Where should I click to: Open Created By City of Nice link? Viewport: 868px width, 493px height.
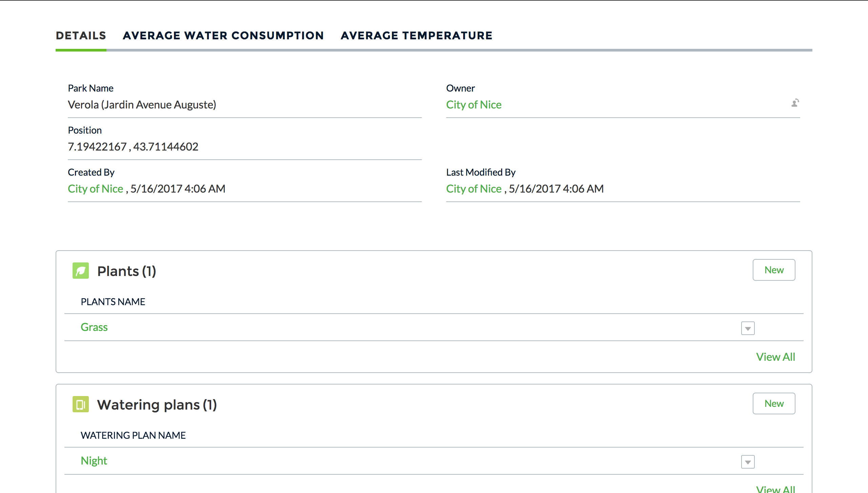tap(95, 189)
